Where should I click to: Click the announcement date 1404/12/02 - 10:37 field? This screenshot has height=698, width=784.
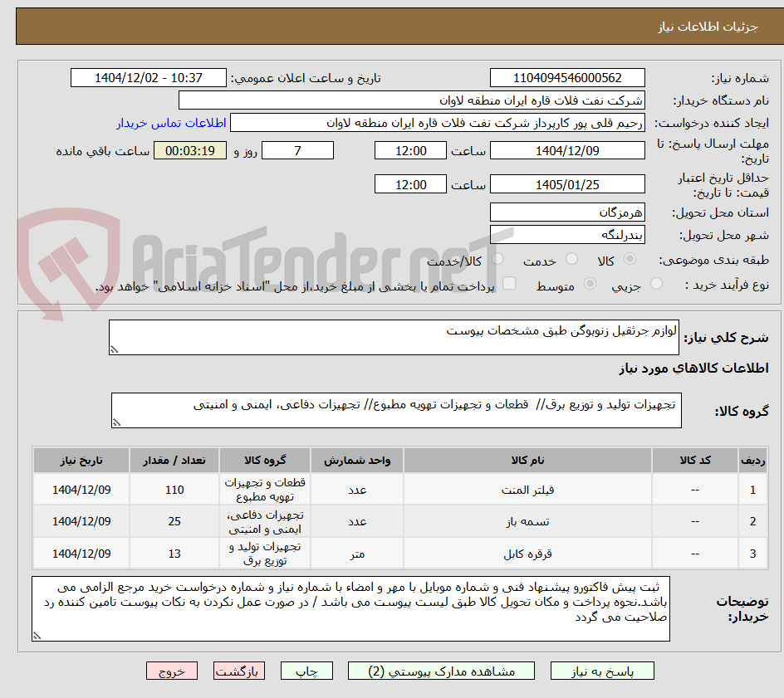149,78
